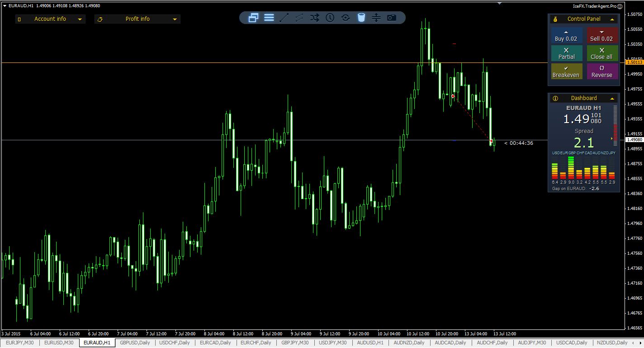Screen dimensions: 644x348
Task: Select the USDCAD,Daily chart tab
Action: 572,343
